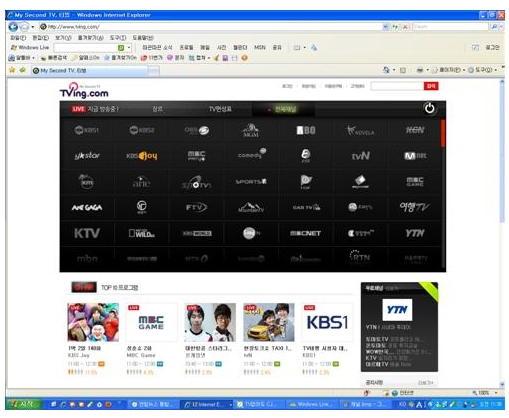This screenshot has width=509, height=418.
Task: Click the red channel list scrollbar handle
Action: point(443,133)
